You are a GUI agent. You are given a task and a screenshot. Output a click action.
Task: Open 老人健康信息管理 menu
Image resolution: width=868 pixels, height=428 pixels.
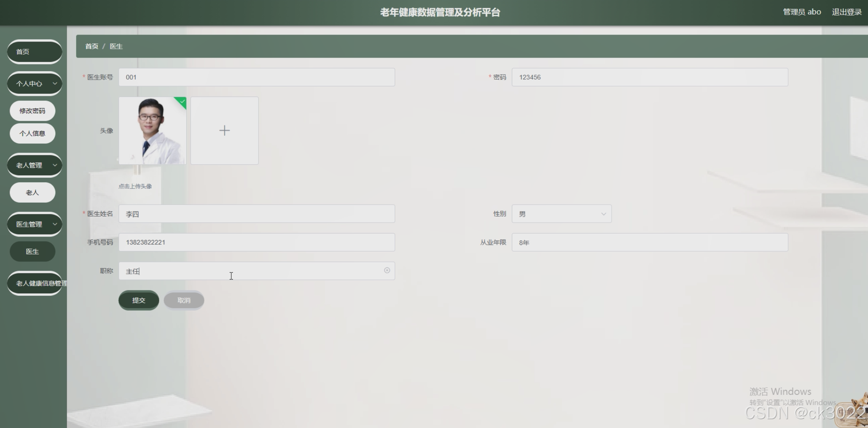pyautogui.click(x=35, y=283)
